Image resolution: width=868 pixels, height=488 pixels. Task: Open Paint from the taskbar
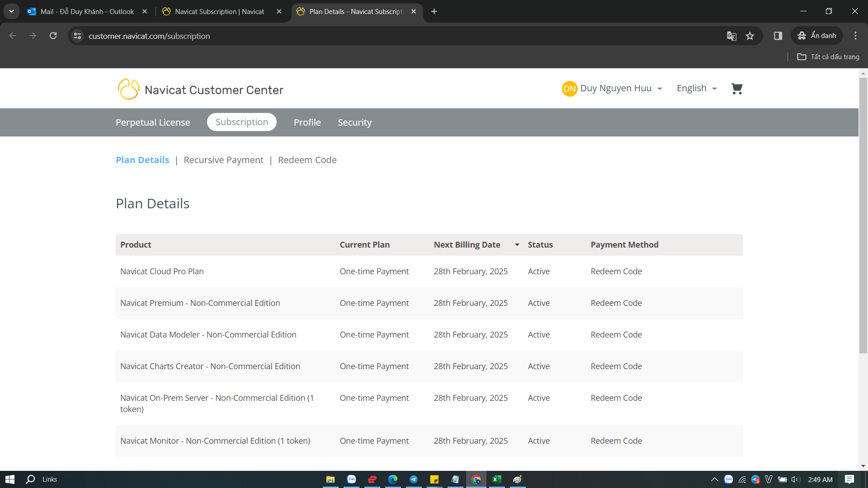point(517,479)
